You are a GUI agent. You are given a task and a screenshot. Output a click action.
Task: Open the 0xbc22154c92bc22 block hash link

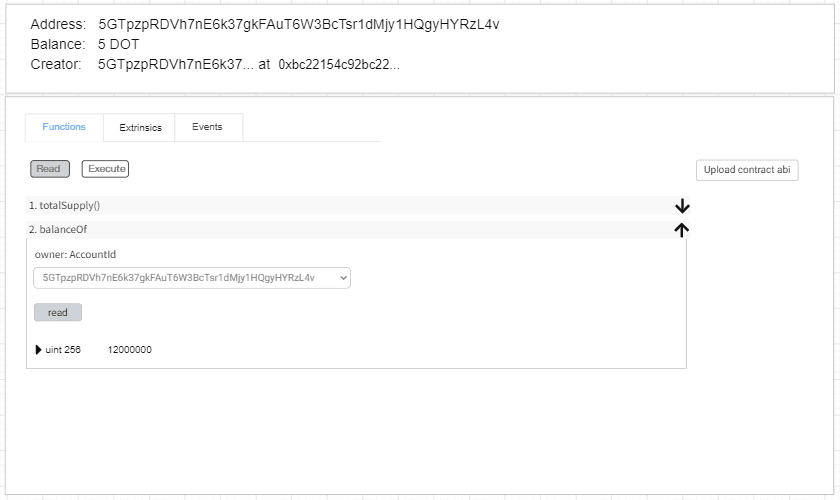339,64
